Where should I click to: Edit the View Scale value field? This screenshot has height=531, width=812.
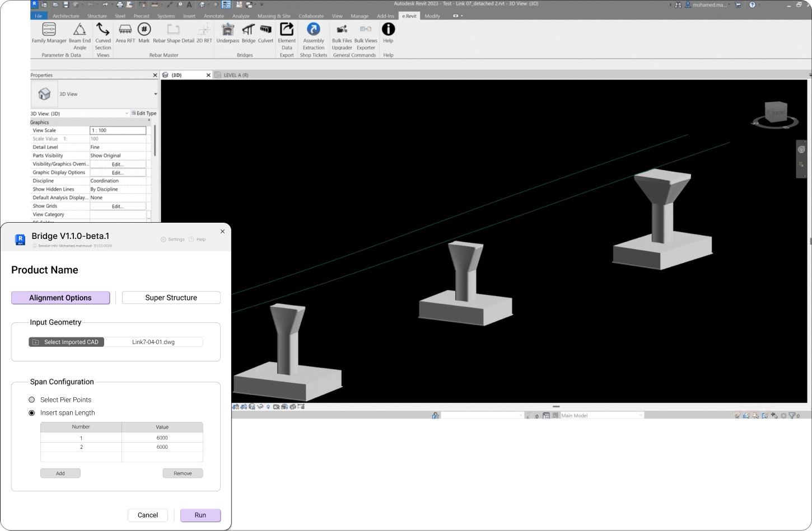click(118, 130)
